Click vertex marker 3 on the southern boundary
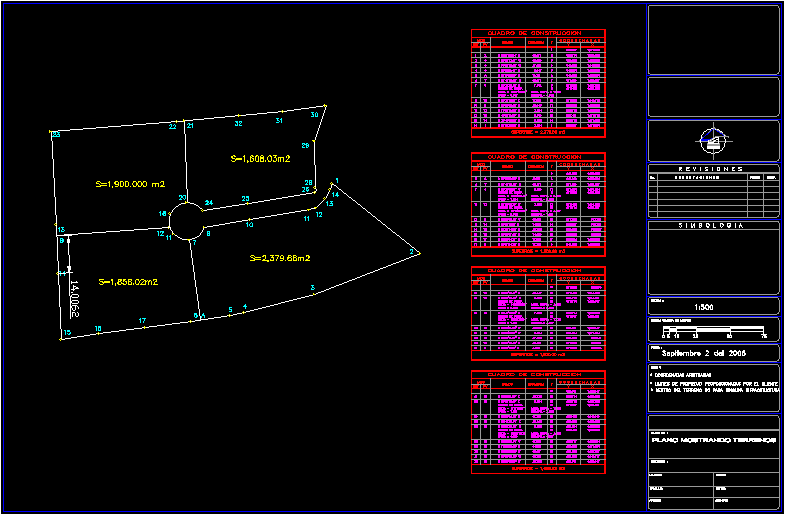 click(313, 288)
